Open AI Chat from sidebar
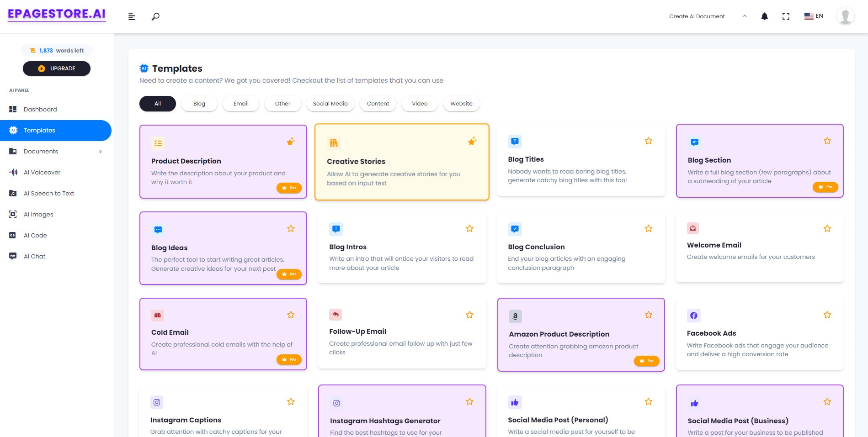This screenshot has height=437, width=868. [x=56, y=257]
